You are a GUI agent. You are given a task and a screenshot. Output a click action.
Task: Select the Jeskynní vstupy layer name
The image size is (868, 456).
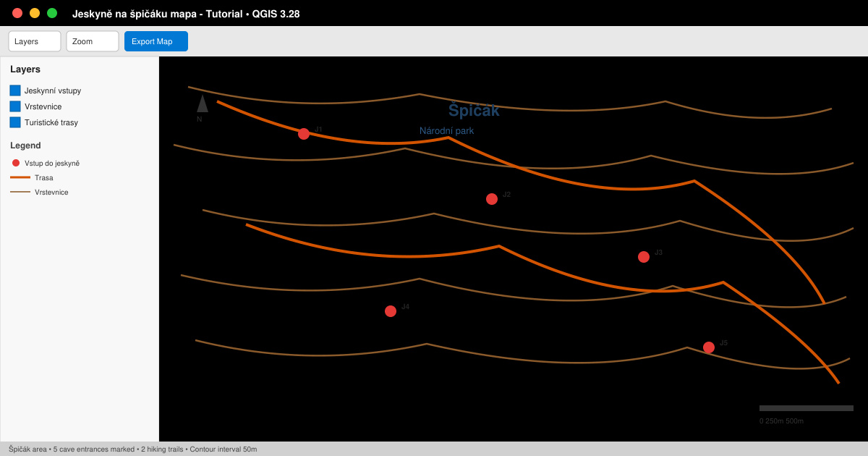tap(53, 90)
